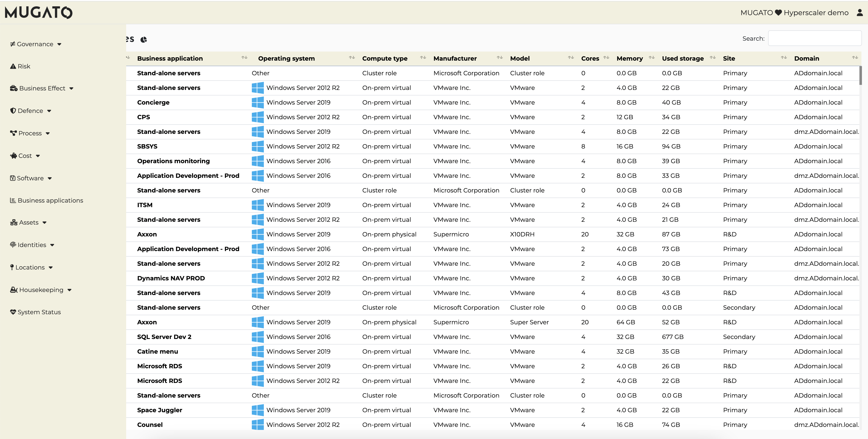Click the Windows logo in the CPS row

tap(258, 117)
